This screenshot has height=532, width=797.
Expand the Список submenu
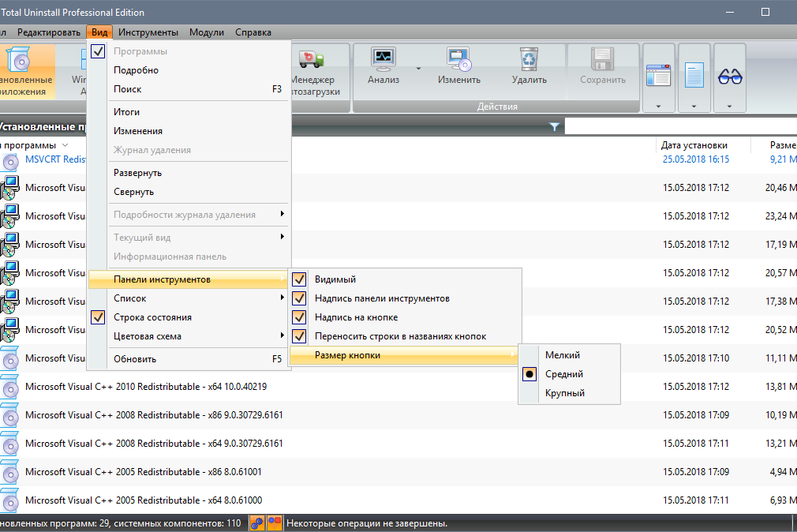(188, 298)
